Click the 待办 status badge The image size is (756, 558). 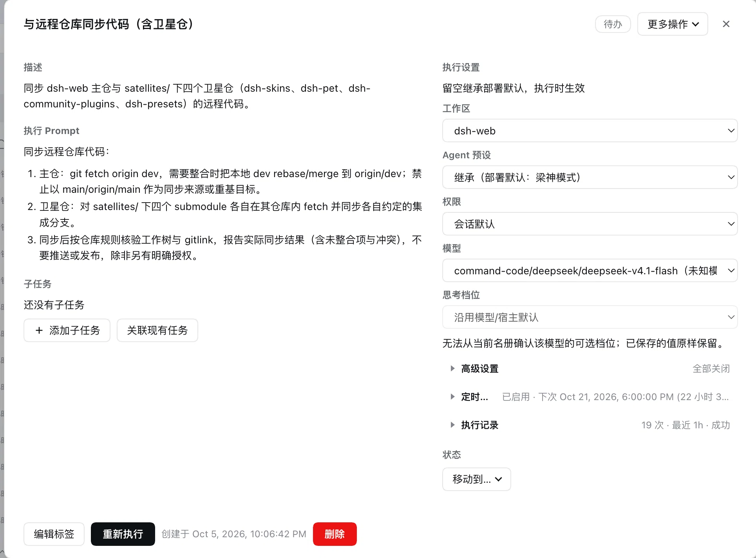613,24
